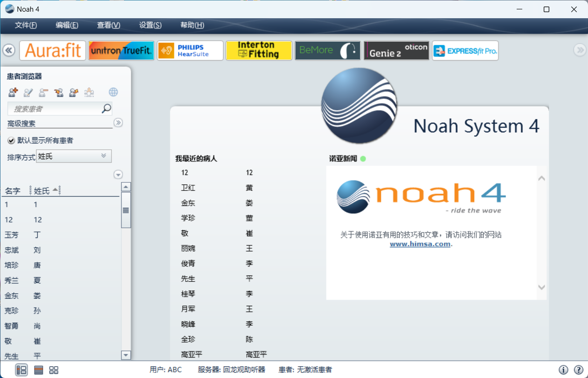This screenshot has height=378, width=588.
Task: Click patient list scrollbar down arrow
Action: click(x=126, y=356)
